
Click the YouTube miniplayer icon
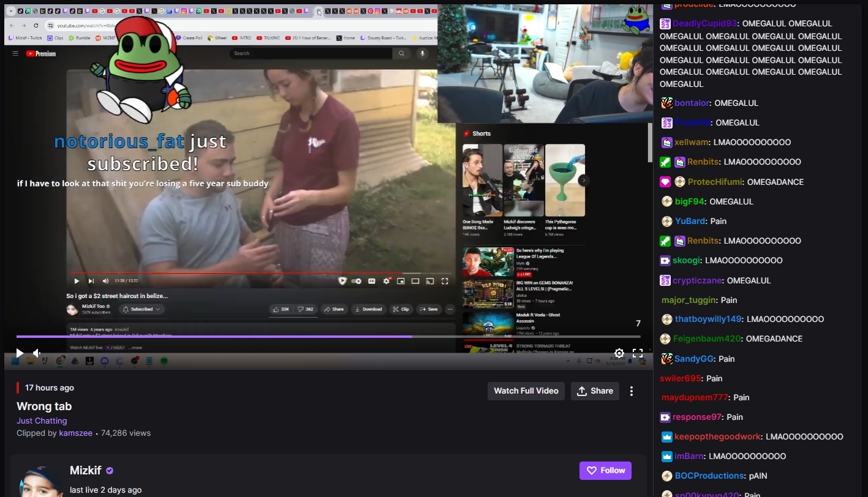[401, 281]
